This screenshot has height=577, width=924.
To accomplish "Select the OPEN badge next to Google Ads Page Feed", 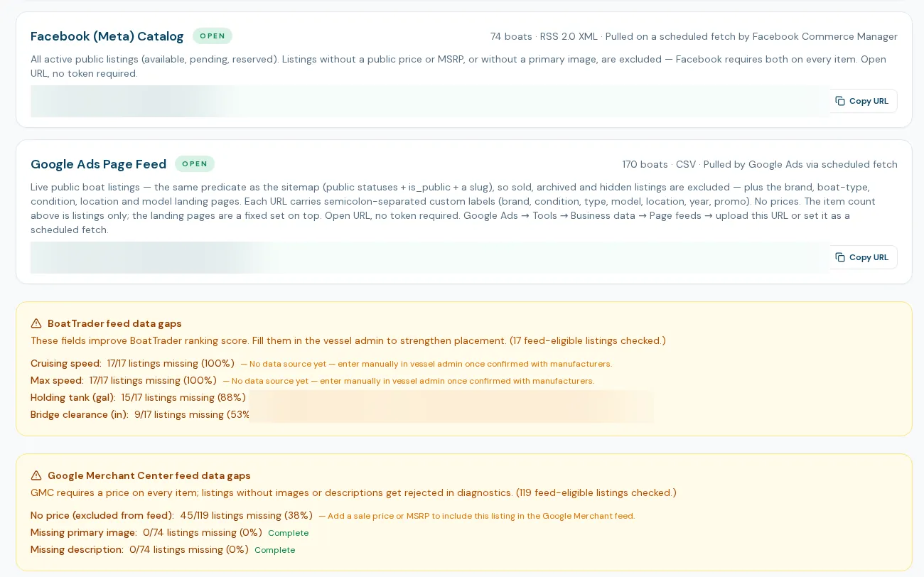I will pos(195,163).
